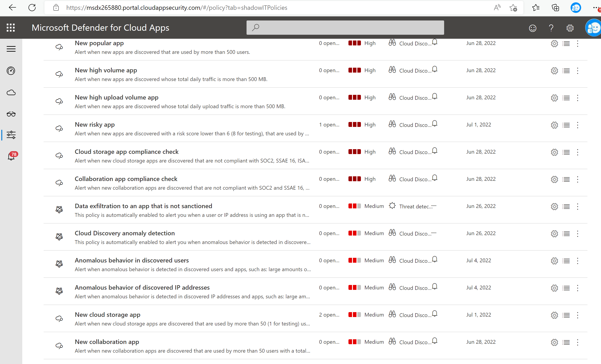
Task: Open more options for Cloud Discovery anomaly detection
Action: [578, 234]
